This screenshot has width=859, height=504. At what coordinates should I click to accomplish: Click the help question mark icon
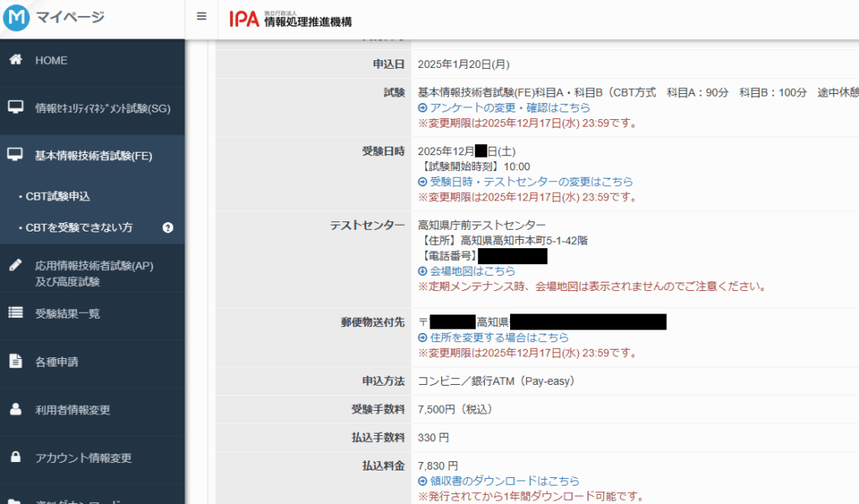[168, 227]
